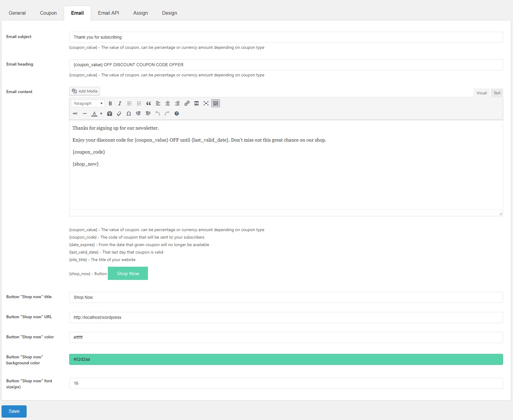This screenshot has height=420, width=513.
Task: Click the Paste as text icon
Action: (110, 114)
